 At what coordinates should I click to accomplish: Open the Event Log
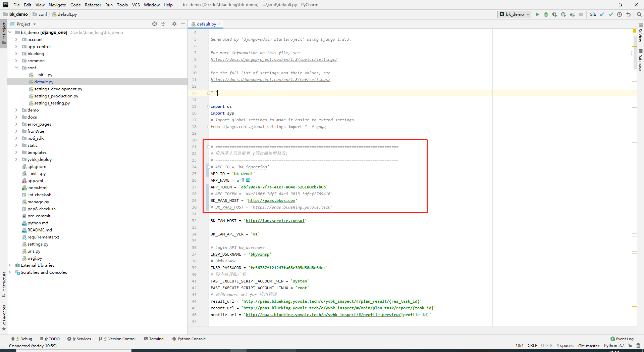622,339
